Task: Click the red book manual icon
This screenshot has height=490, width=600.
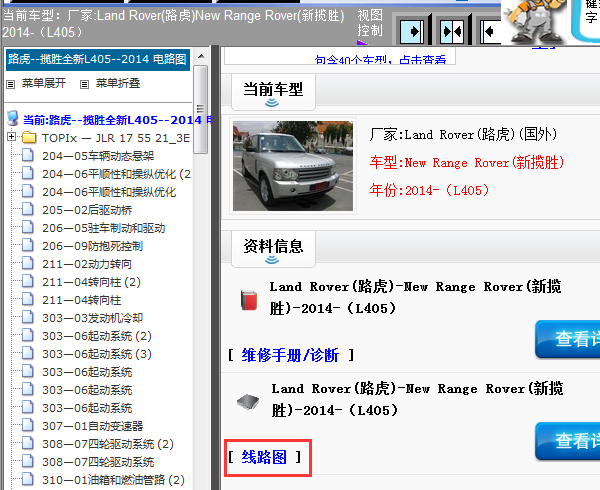Action: click(x=249, y=300)
